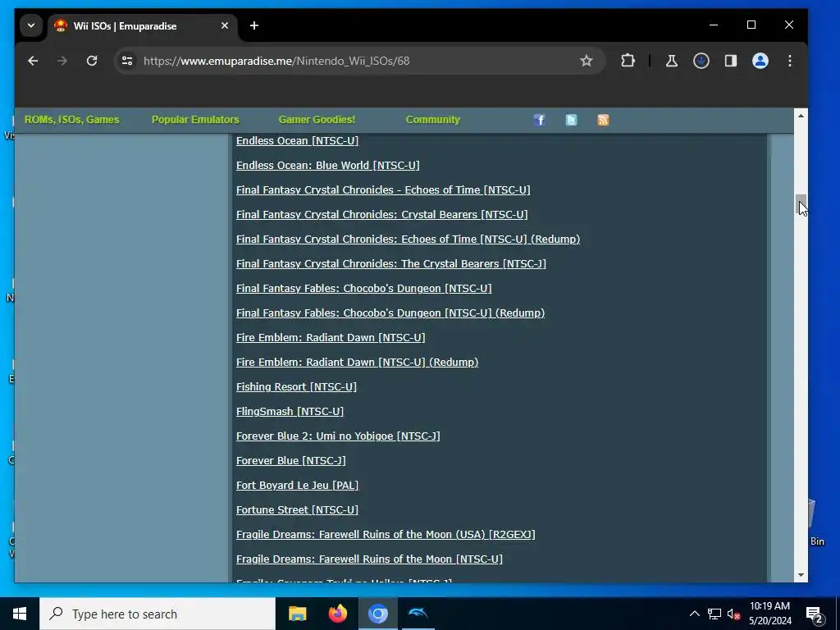The height and width of the screenshot is (630, 840).
Task: Go back to the previous page
Action: 33,61
